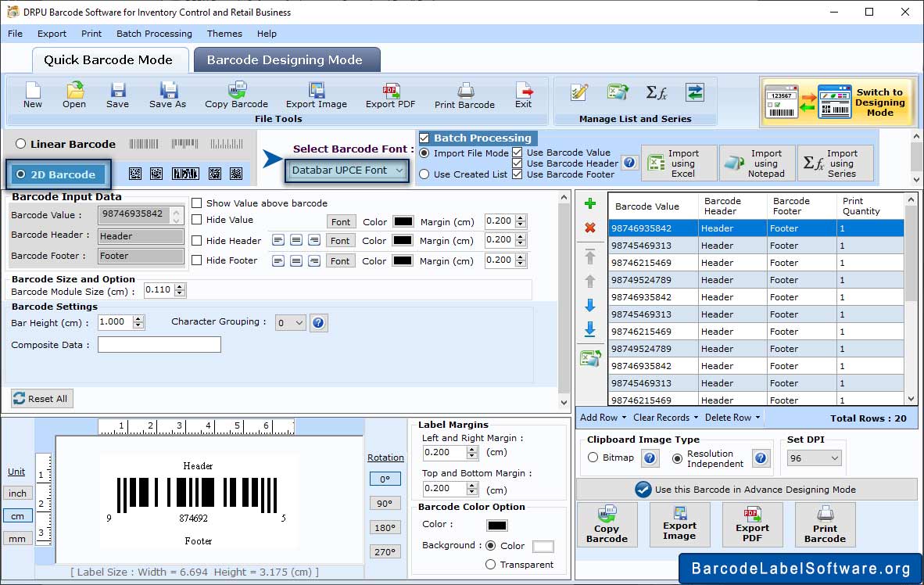Toggle Batch Processing checkbox

pyautogui.click(x=424, y=138)
